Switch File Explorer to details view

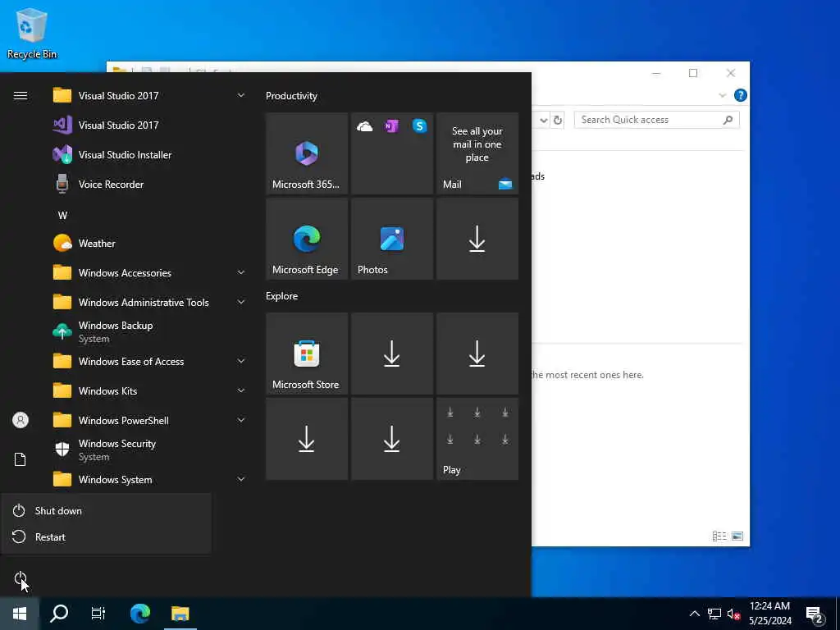click(719, 536)
